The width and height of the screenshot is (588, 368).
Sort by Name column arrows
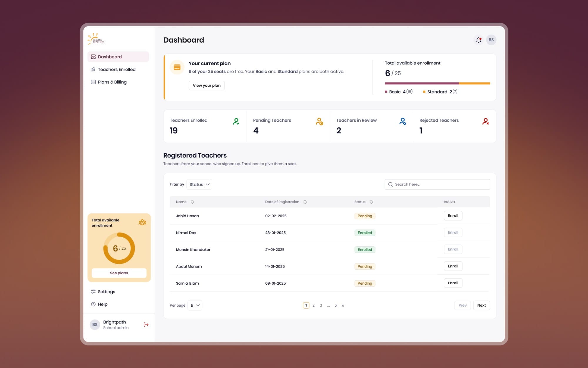click(x=192, y=202)
